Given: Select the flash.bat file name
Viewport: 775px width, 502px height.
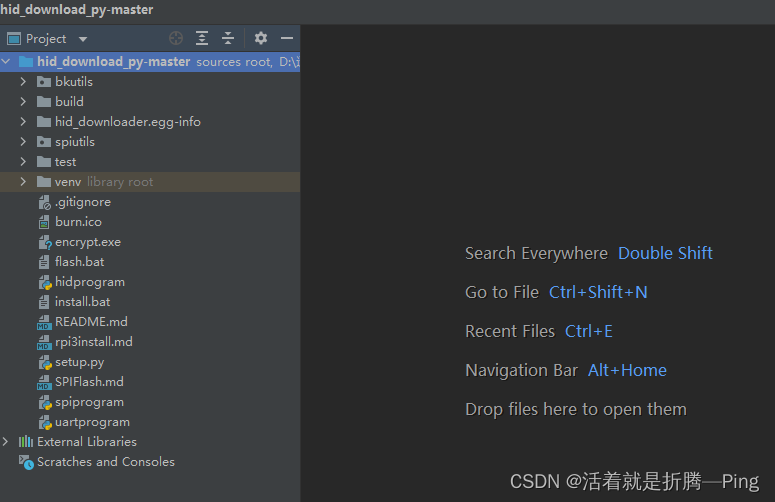Looking at the screenshot, I should coord(80,262).
